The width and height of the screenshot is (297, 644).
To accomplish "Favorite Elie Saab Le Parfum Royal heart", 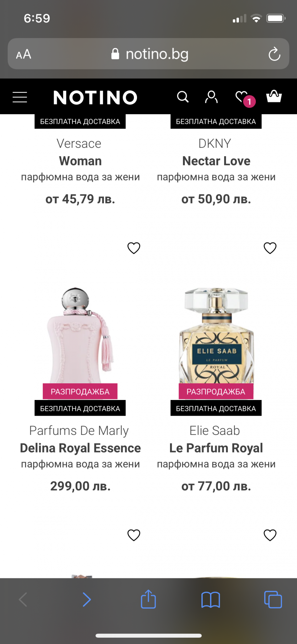I will click(270, 248).
